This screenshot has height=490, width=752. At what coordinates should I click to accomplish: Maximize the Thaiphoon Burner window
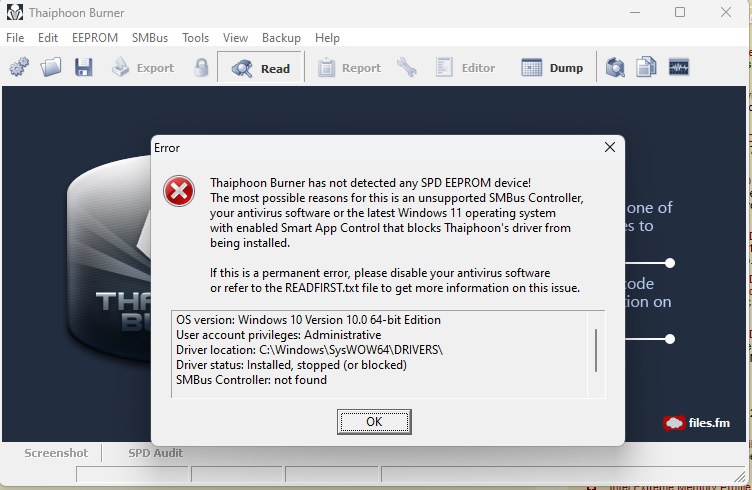(x=680, y=12)
